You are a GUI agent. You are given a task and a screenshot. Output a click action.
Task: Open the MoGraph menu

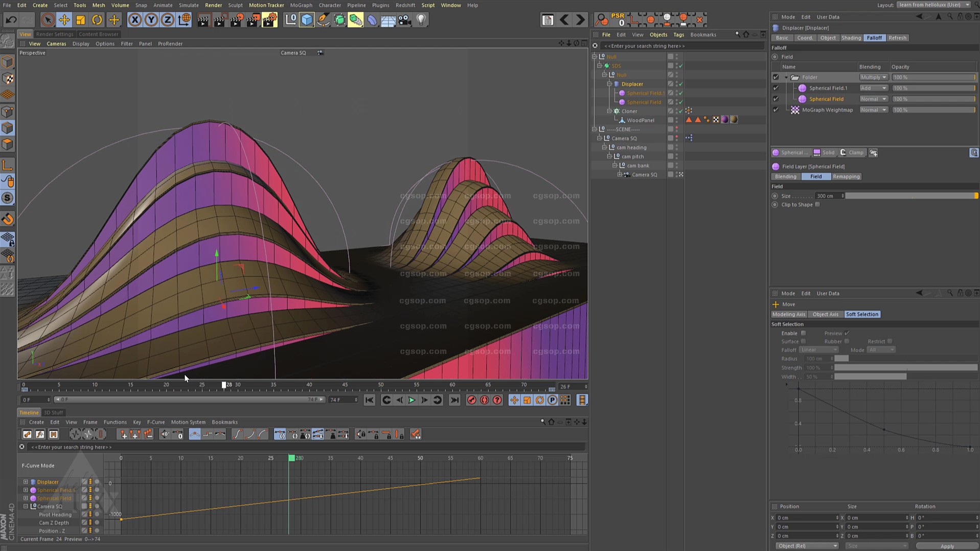click(x=301, y=5)
